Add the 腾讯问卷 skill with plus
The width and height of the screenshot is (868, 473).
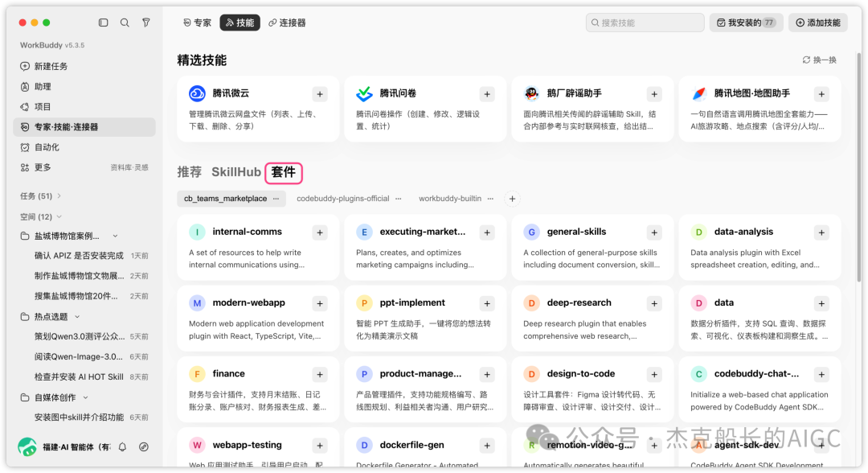[x=487, y=94]
